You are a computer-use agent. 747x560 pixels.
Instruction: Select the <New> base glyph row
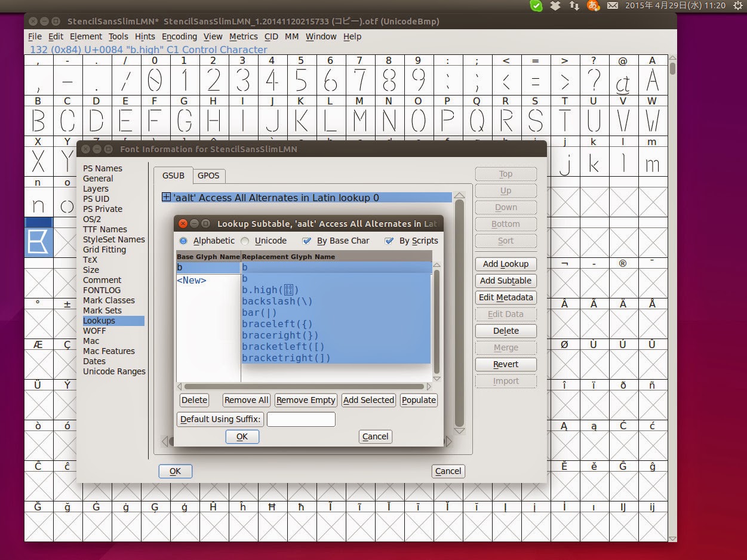(x=208, y=280)
